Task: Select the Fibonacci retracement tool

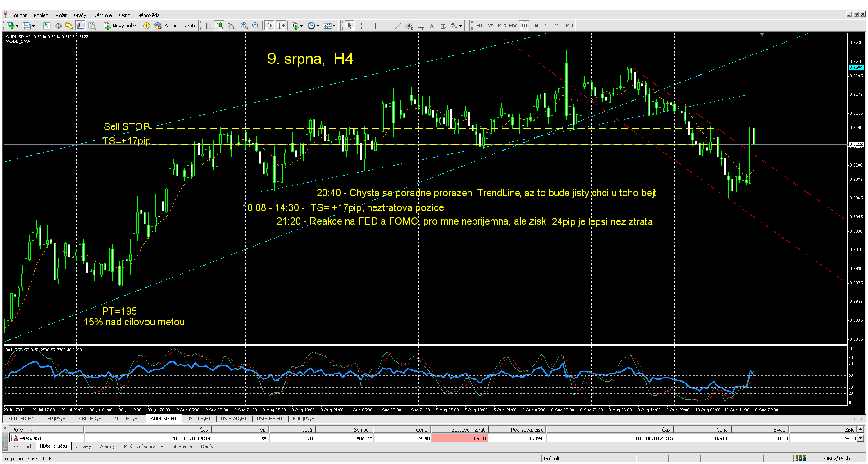Action: pos(420,26)
